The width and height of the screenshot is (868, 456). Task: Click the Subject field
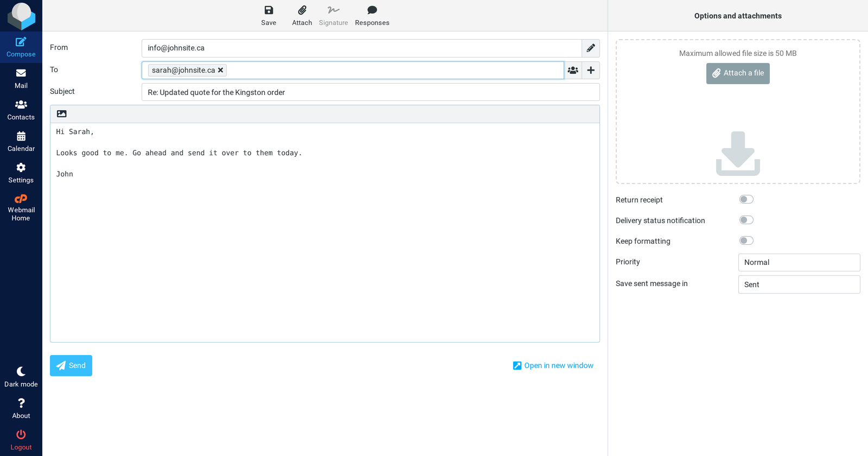click(371, 92)
